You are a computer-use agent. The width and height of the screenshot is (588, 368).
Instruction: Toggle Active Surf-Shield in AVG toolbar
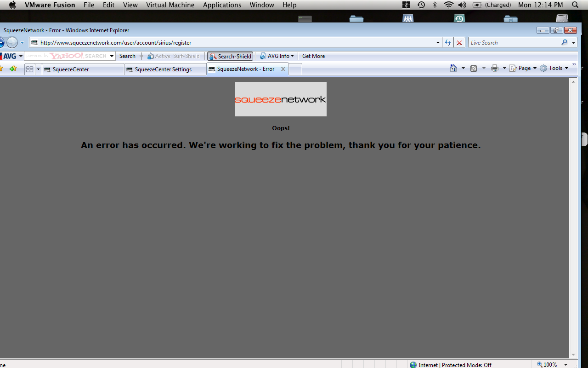point(173,56)
